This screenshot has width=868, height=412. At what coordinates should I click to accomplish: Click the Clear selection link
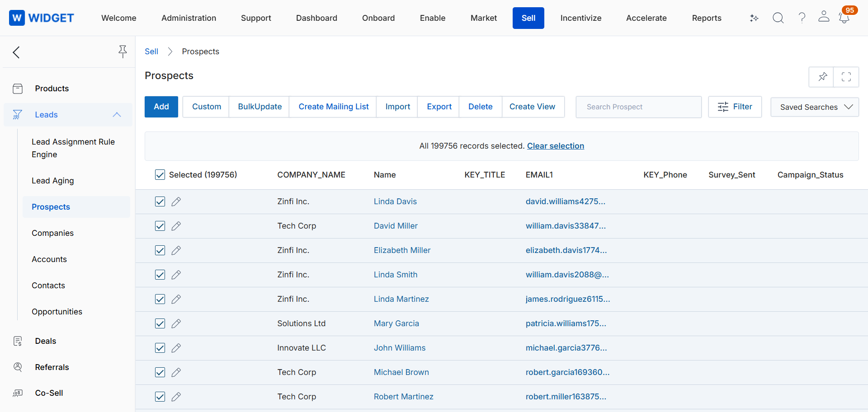(x=556, y=146)
